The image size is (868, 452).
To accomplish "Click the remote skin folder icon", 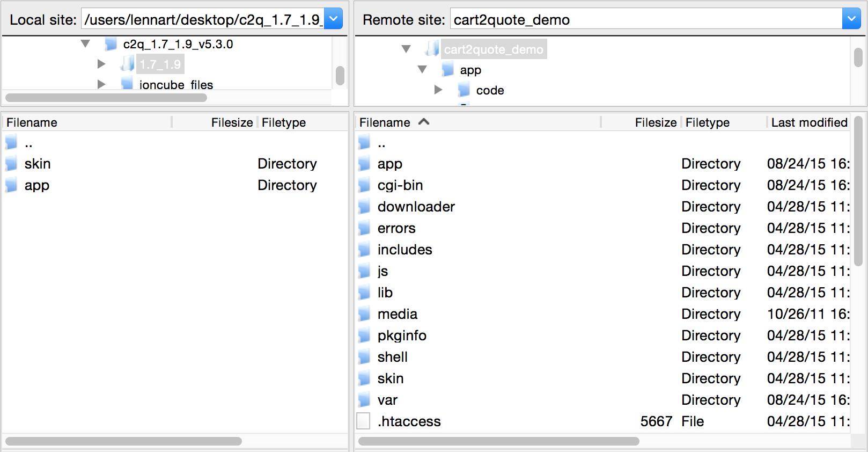I will coord(364,378).
